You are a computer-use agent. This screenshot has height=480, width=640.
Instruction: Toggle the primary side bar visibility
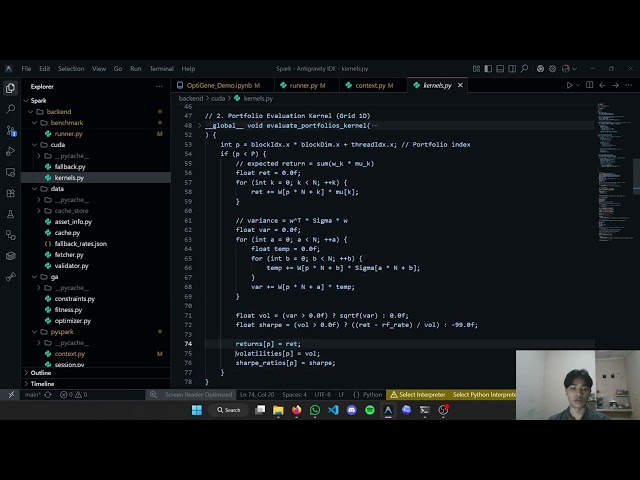point(488,69)
